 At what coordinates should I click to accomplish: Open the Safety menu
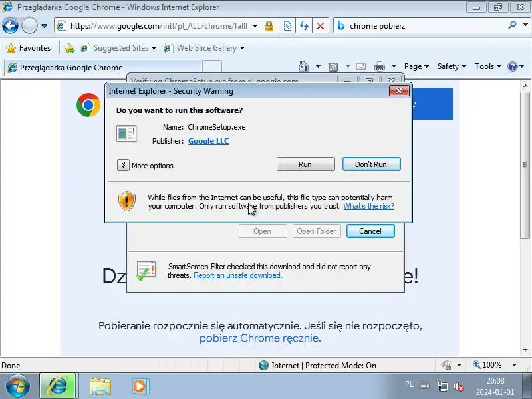(x=452, y=66)
